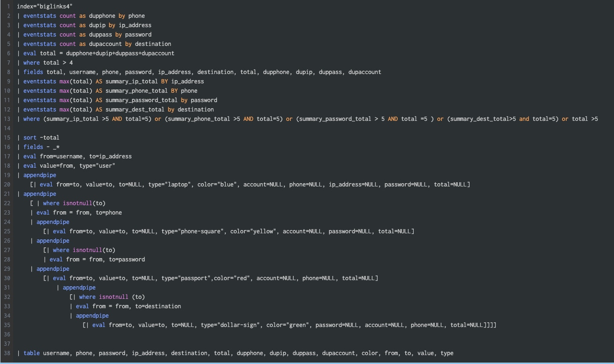Image resolution: width=614 pixels, height=364 pixels.
Task: Click line number 7 in the gutter
Action: pyautogui.click(x=8, y=63)
